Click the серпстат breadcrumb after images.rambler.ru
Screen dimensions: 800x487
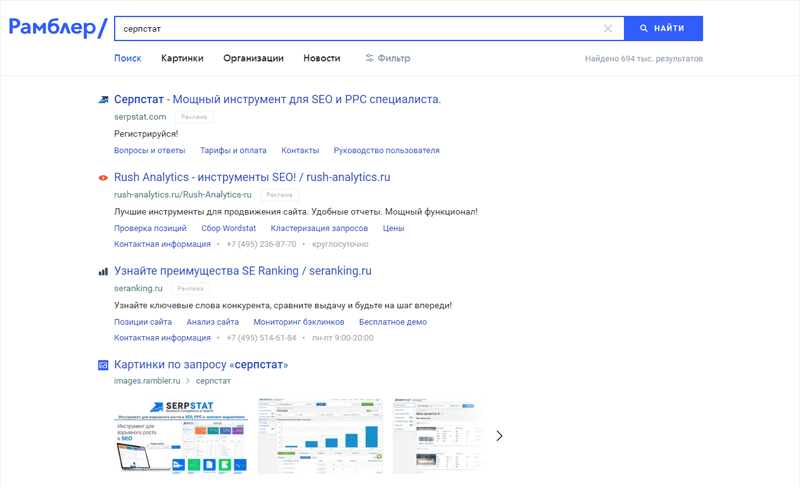coord(213,381)
